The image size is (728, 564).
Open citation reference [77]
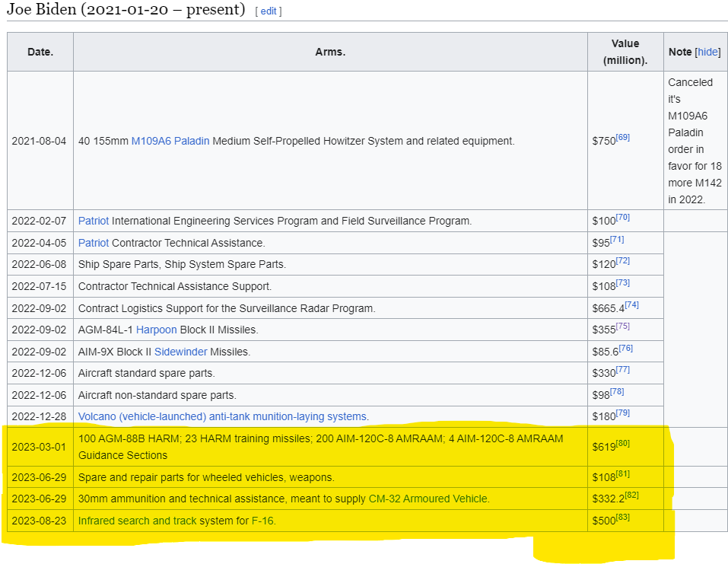pyautogui.click(x=622, y=369)
